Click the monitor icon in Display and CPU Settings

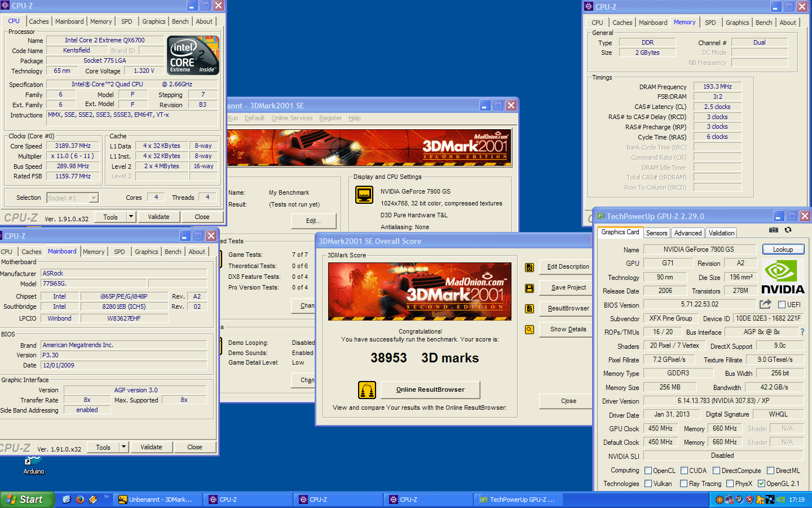(364, 195)
